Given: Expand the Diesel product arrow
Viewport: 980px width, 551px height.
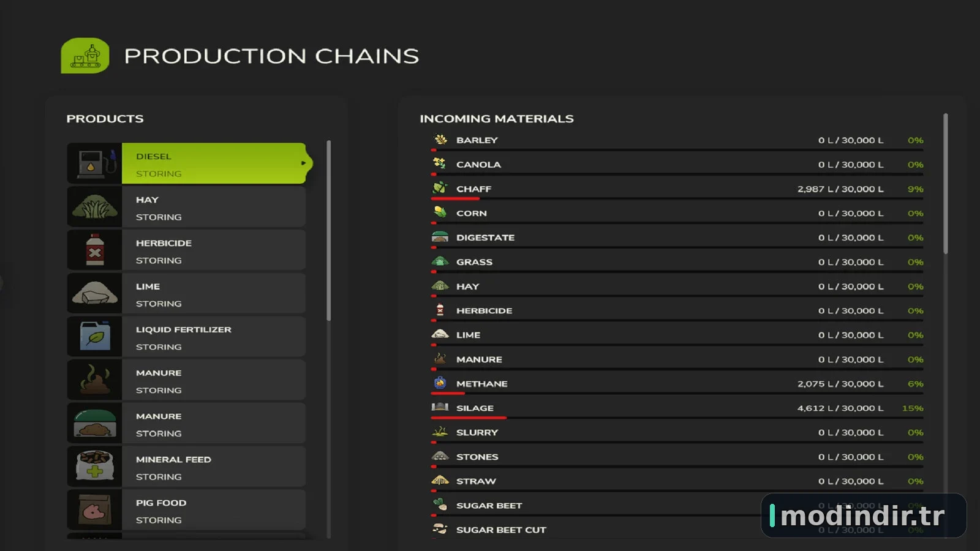Looking at the screenshot, I should [x=303, y=163].
